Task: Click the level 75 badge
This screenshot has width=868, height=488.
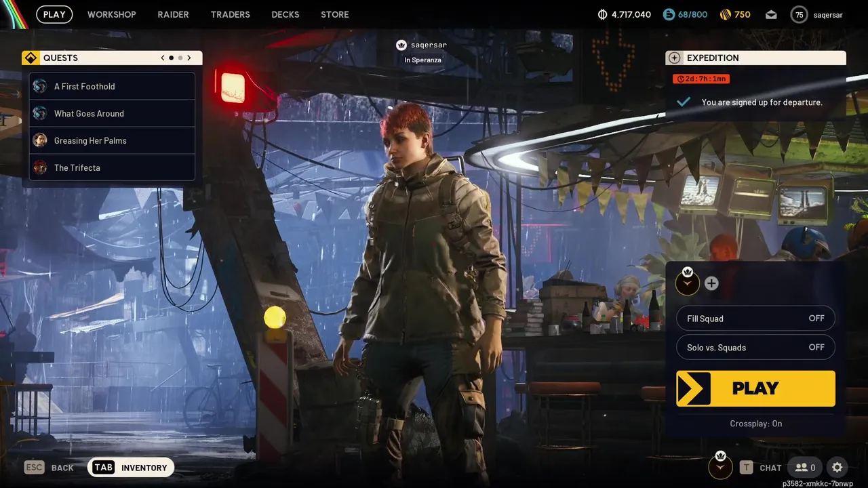Action: point(799,15)
